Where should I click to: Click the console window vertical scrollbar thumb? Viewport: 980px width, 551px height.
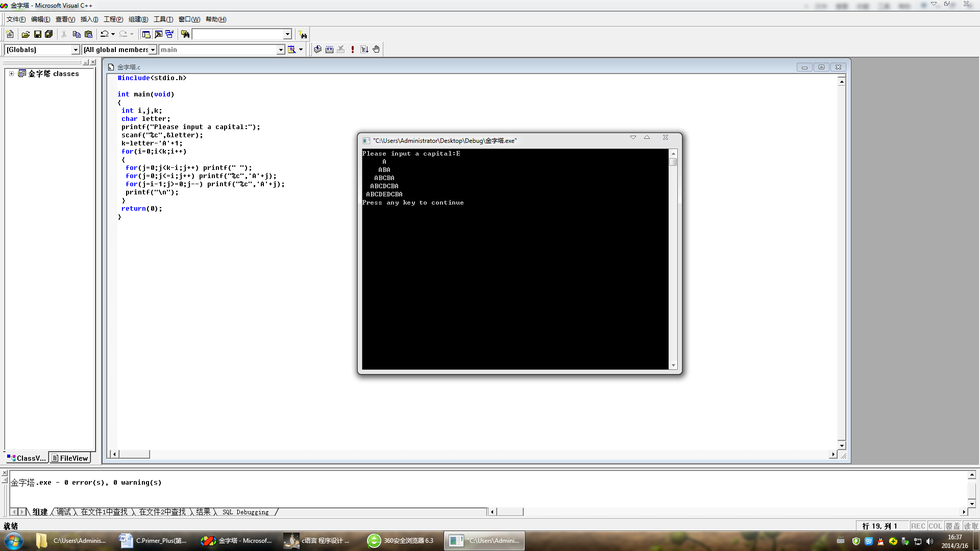673,162
